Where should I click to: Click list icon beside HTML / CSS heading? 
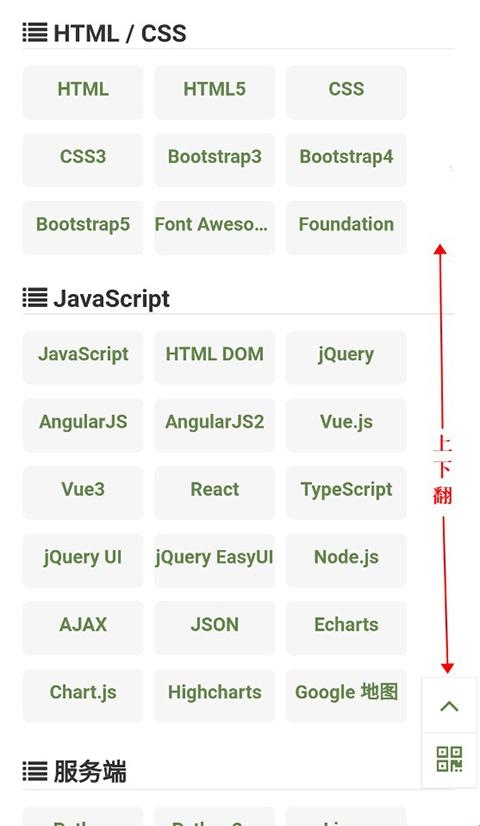[x=35, y=33]
